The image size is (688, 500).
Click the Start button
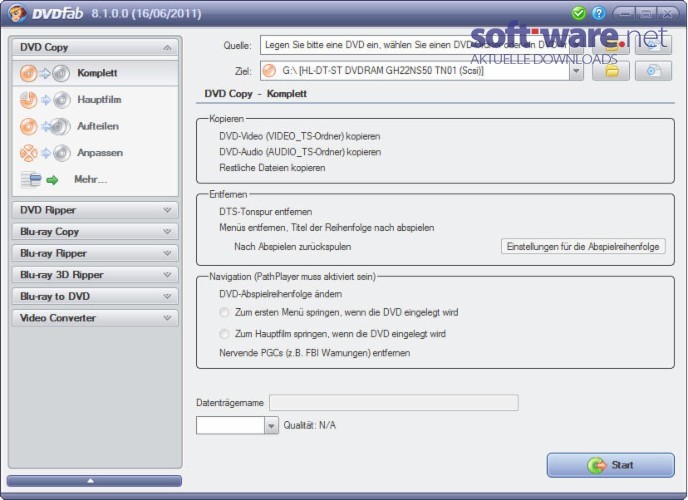(x=610, y=465)
